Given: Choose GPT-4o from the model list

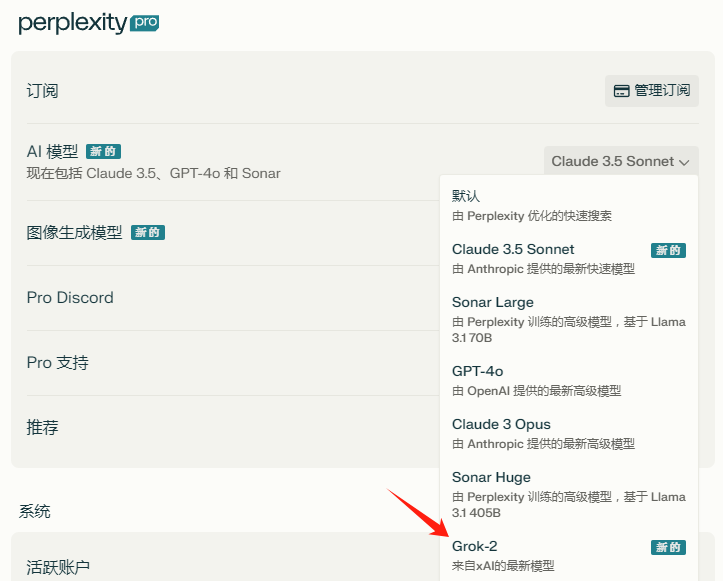Looking at the screenshot, I should pyautogui.click(x=569, y=381).
